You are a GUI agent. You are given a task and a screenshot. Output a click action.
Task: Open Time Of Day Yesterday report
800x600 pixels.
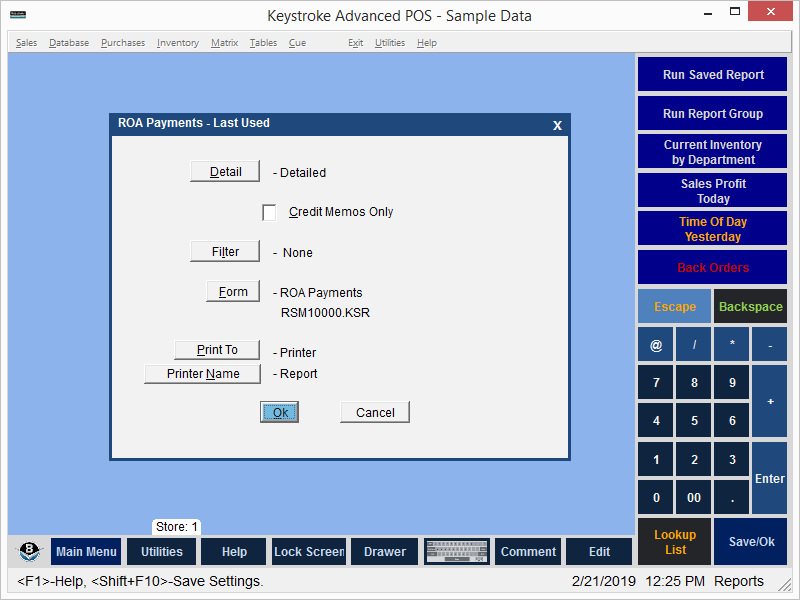coord(712,229)
